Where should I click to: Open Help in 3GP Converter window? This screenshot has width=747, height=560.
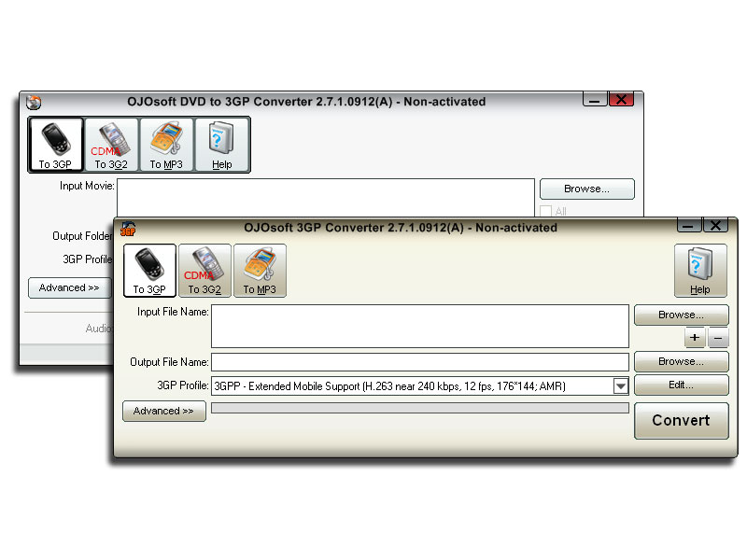pyautogui.click(x=700, y=270)
